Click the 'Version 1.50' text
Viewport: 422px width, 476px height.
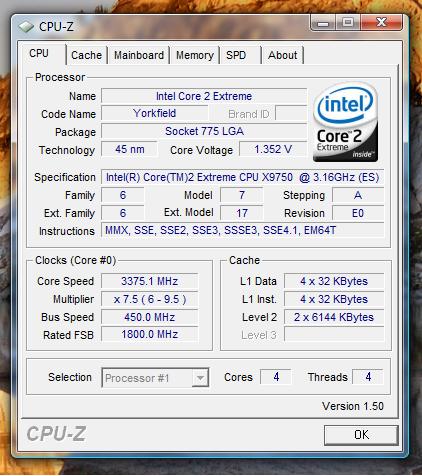pos(353,406)
